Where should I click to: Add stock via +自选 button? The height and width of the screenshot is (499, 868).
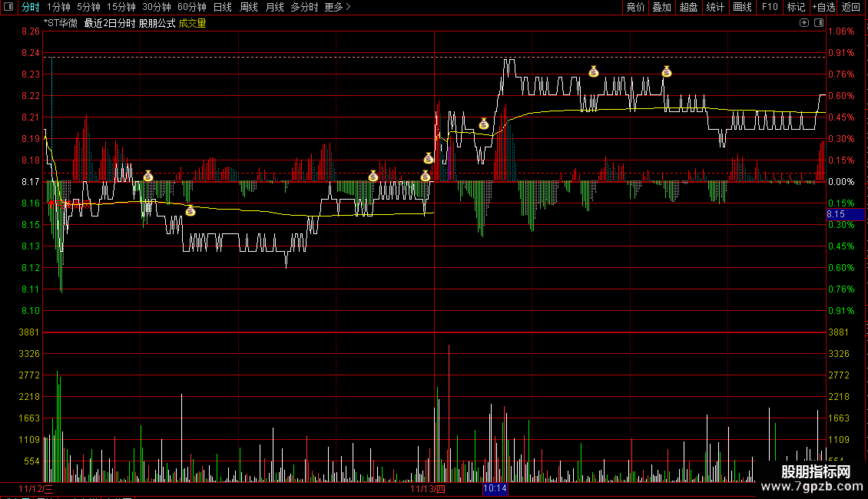(823, 7)
